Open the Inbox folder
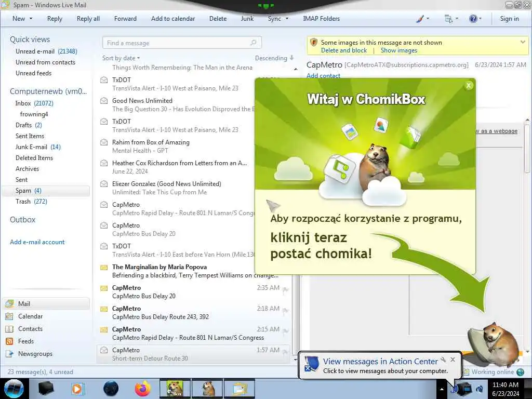 (x=34, y=103)
